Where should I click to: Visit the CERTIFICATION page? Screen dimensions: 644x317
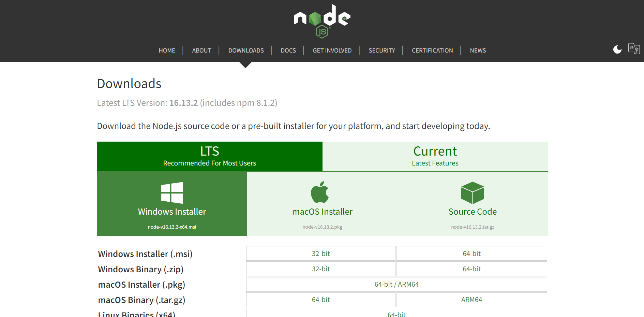[432, 51]
